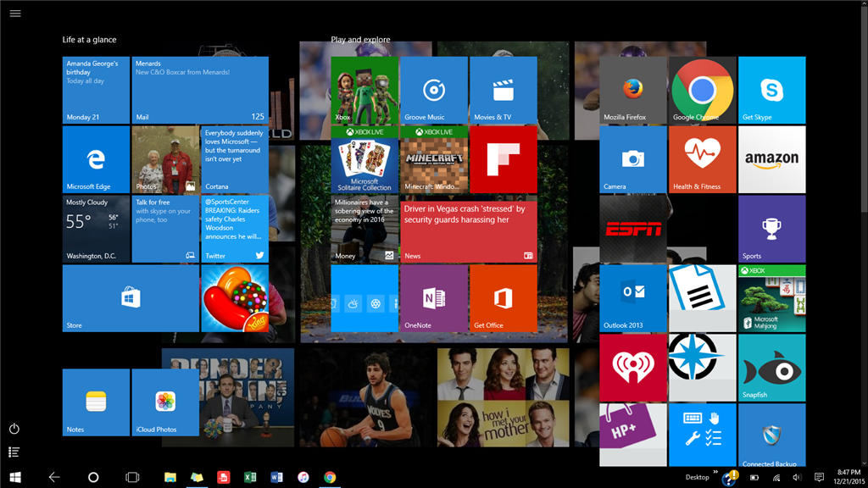Open File Explorer from the taskbar

(x=170, y=477)
